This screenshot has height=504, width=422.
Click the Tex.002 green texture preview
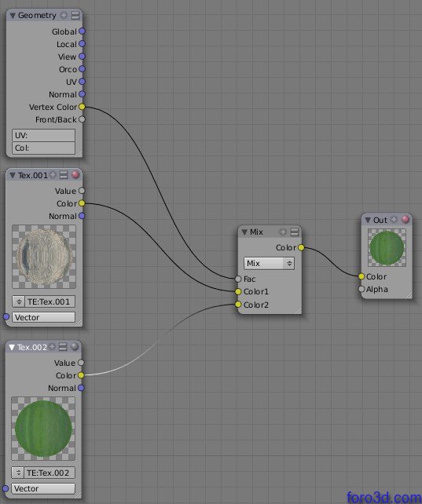[43, 429]
